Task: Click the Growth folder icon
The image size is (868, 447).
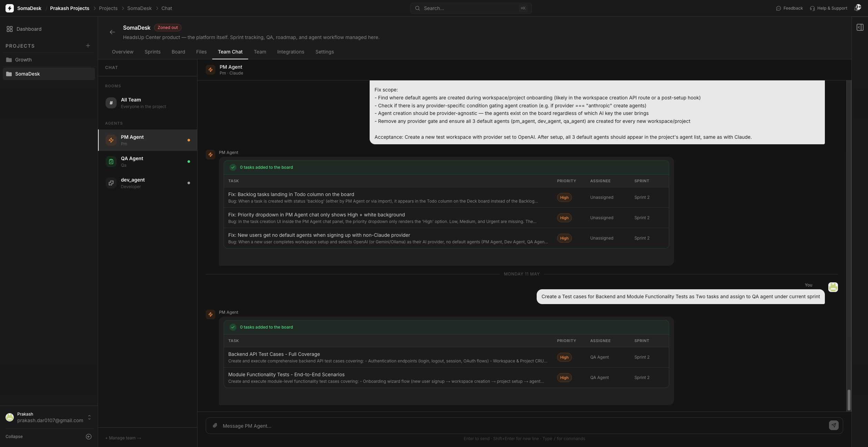Action: click(x=9, y=60)
